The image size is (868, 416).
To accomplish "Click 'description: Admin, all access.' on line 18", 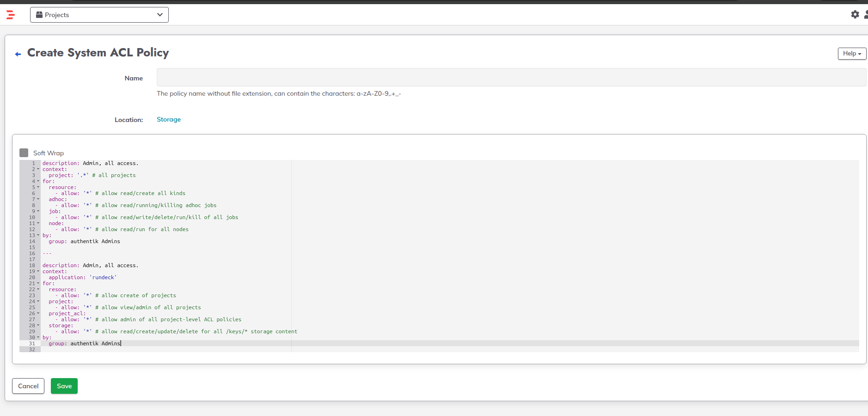I will click(91, 265).
